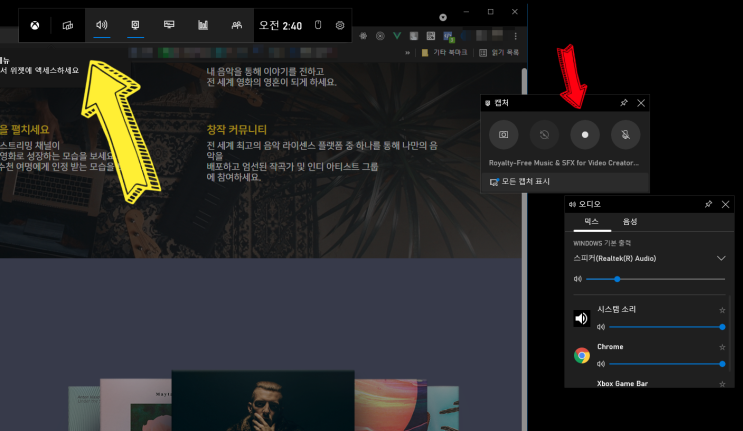This screenshot has width=743, height=431.
Task: Open the 읽기 목록 reading list
Action: pos(499,53)
